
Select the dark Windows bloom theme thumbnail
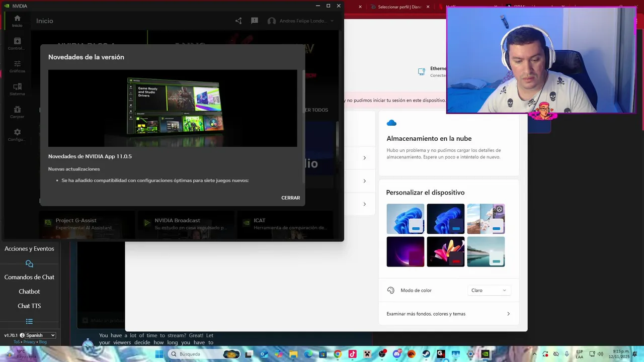(x=446, y=219)
